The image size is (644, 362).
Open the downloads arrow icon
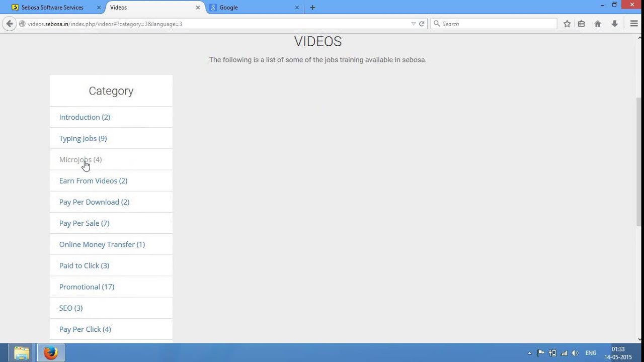coord(614,24)
